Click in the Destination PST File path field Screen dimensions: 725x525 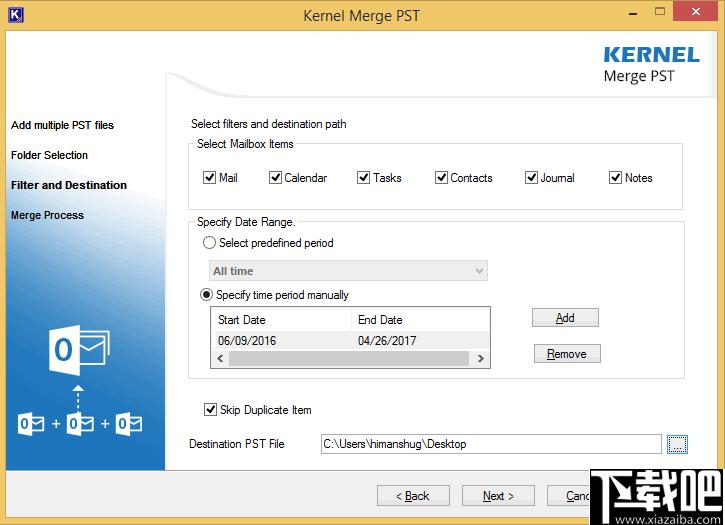tap(491, 444)
